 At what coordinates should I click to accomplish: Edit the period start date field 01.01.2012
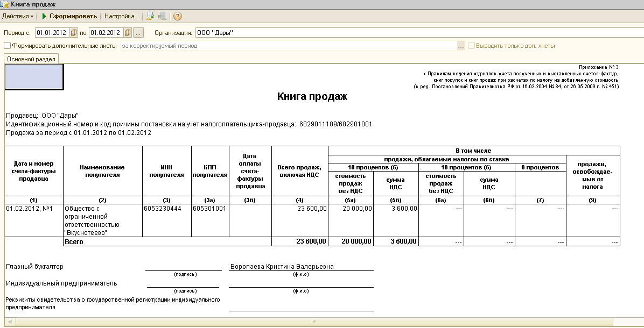pos(52,33)
